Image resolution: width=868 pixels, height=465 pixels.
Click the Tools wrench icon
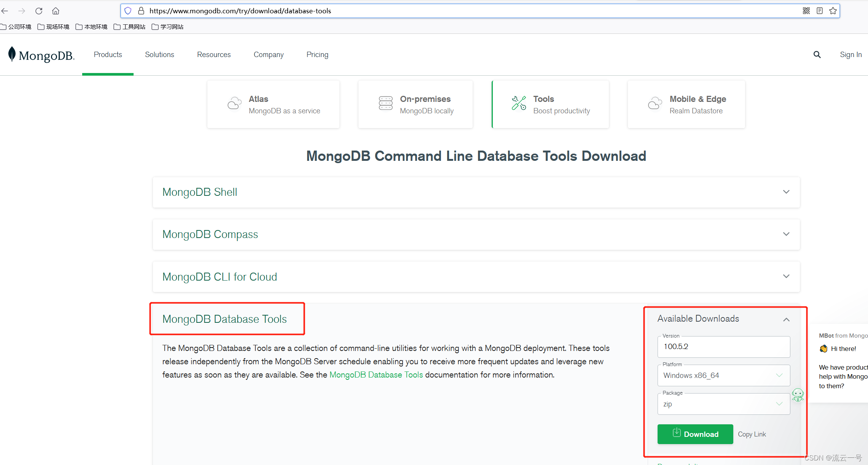(x=519, y=103)
